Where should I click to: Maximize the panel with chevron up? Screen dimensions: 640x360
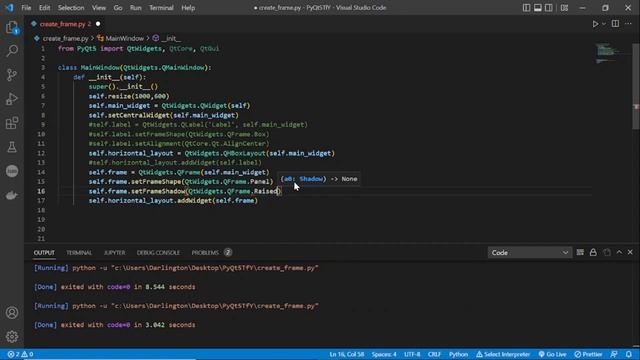tap(619, 253)
